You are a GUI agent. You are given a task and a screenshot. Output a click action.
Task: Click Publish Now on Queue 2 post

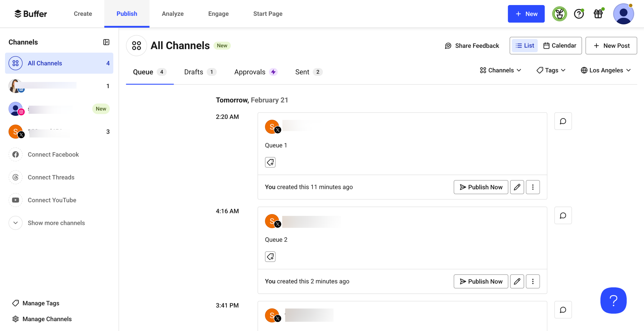[481, 281]
